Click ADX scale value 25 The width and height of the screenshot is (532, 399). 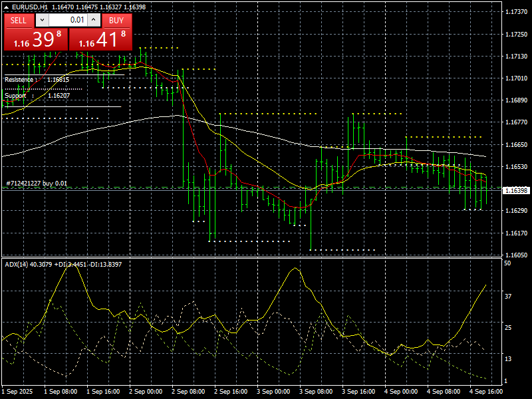507,328
